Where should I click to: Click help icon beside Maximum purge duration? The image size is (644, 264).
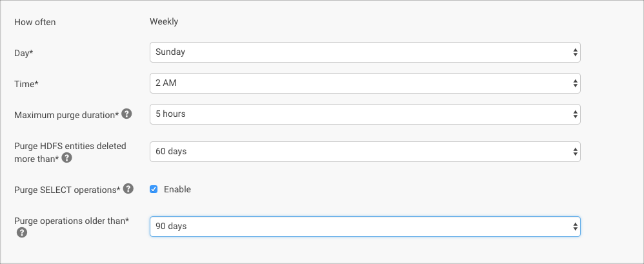[x=126, y=114]
